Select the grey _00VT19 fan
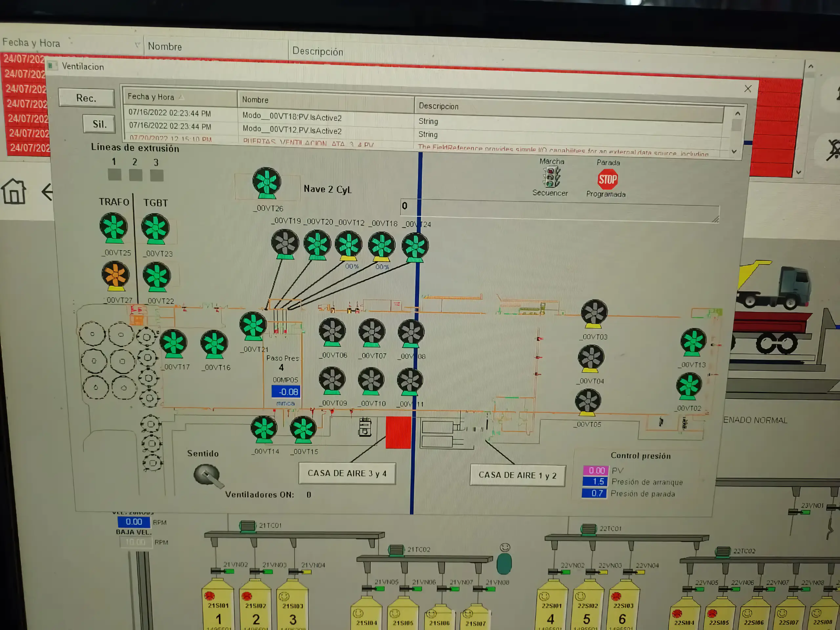The height and width of the screenshot is (630, 840). tap(285, 244)
